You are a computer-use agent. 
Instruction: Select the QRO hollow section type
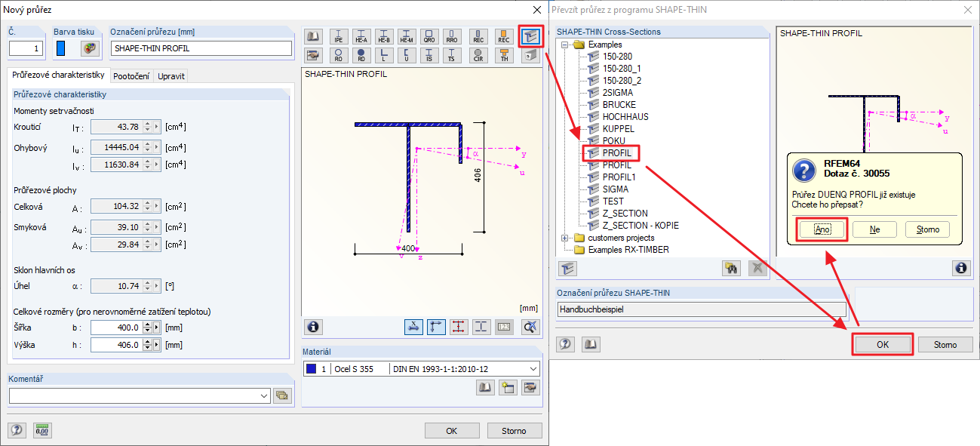429,36
